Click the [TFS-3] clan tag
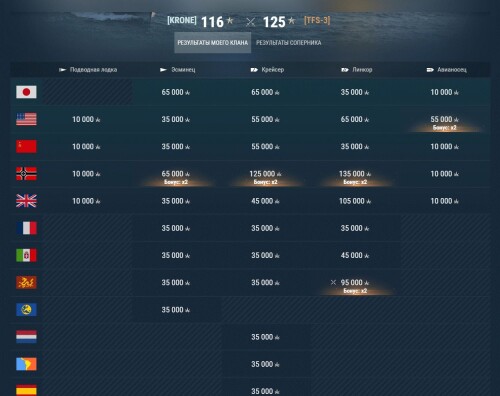The height and width of the screenshot is (396, 500). point(317,20)
